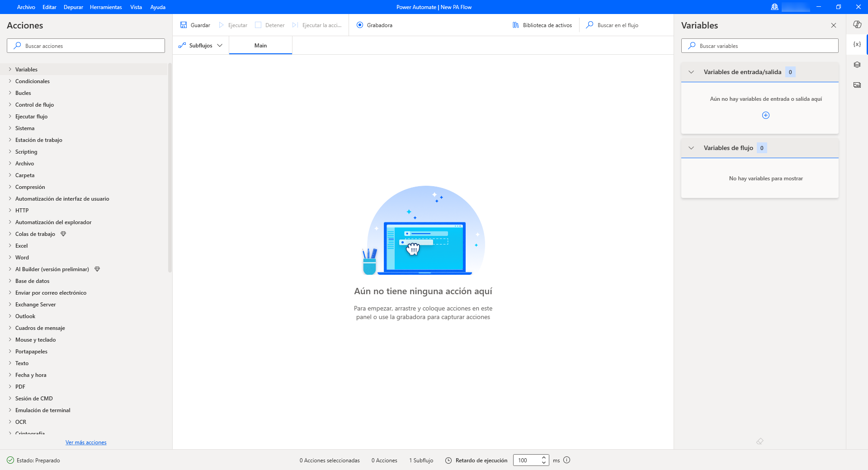Open the Ayuda menu
868x470 pixels.
point(158,7)
